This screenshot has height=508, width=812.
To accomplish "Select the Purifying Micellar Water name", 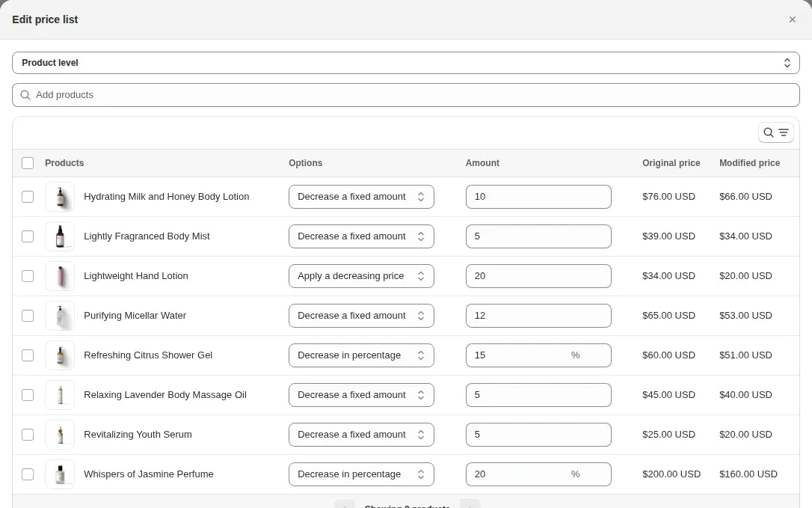I will point(135,316).
